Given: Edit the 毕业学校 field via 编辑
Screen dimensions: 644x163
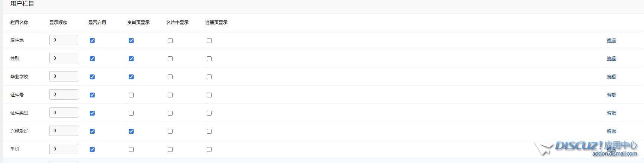Looking at the screenshot, I should [611, 77].
